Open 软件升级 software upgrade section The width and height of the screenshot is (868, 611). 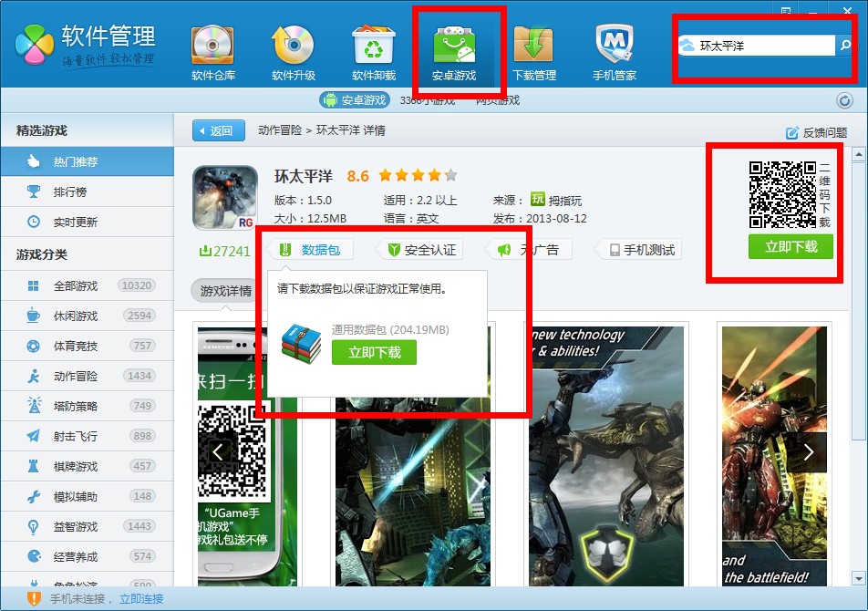(x=294, y=54)
